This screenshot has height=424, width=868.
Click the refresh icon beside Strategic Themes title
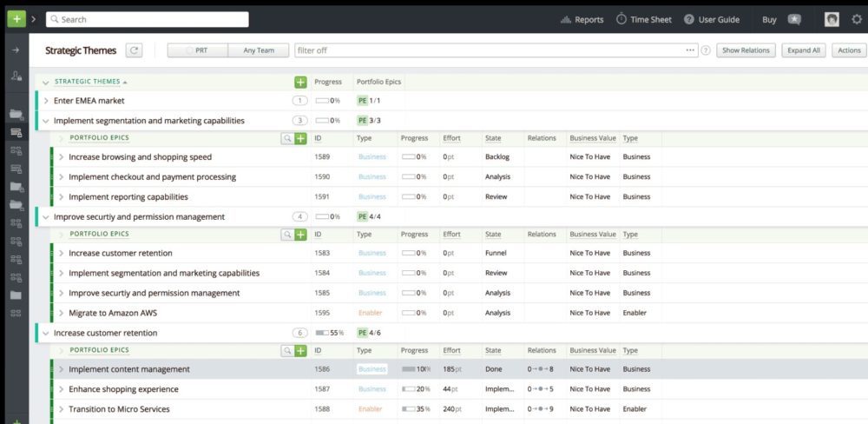134,50
